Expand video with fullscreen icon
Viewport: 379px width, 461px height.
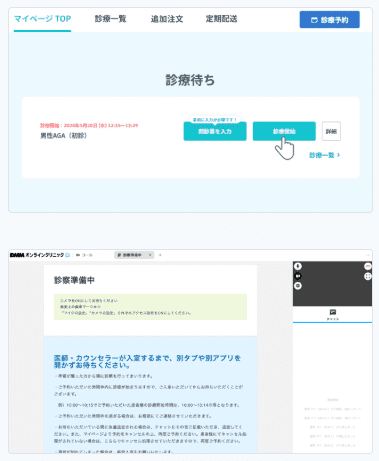(x=368, y=276)
